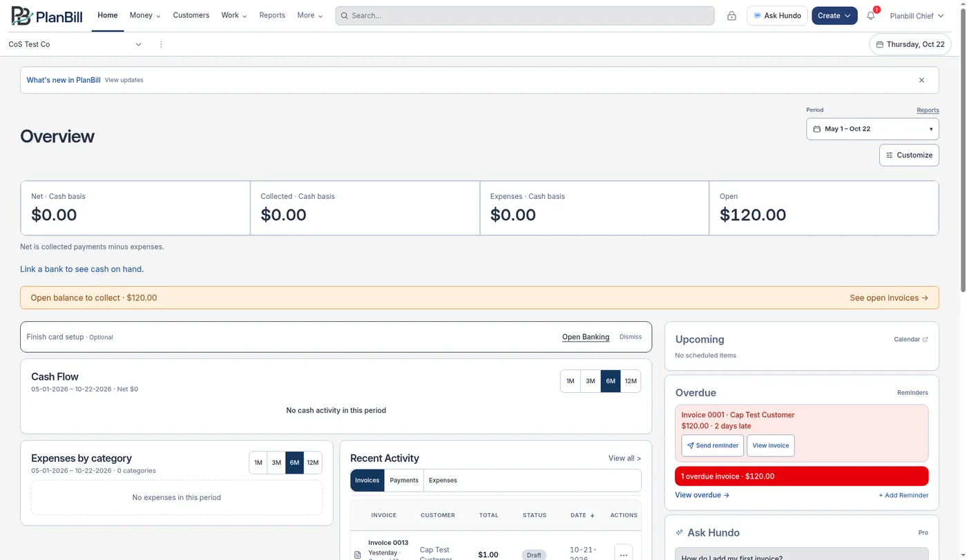
Task: Open the CoS Test Co company switcher
Action: coord(75,44)
